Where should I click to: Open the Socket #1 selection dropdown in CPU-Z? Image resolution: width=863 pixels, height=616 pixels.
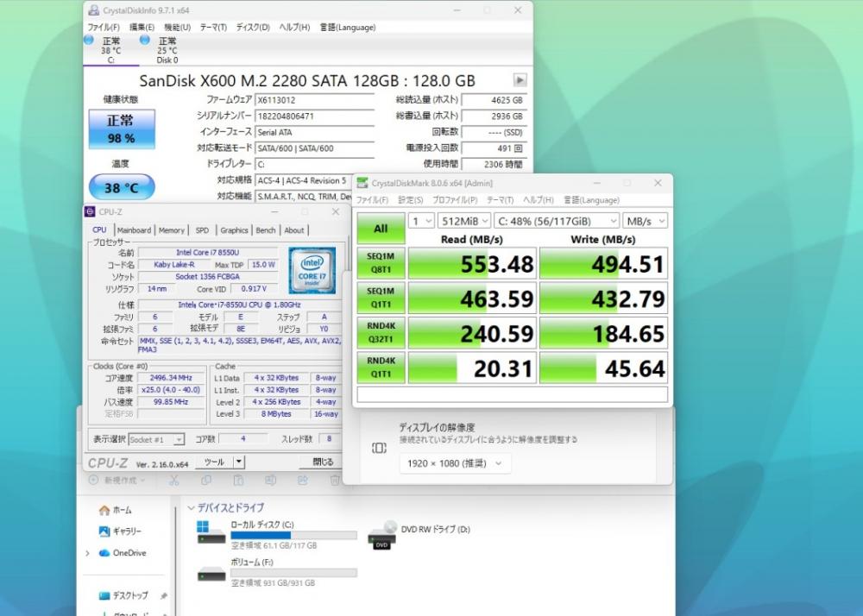tap(156, 439)
